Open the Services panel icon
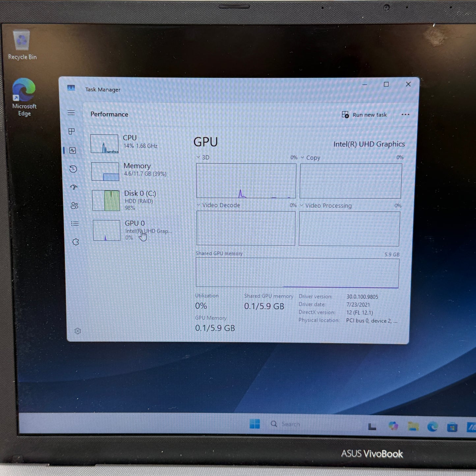 coord(76,241)
